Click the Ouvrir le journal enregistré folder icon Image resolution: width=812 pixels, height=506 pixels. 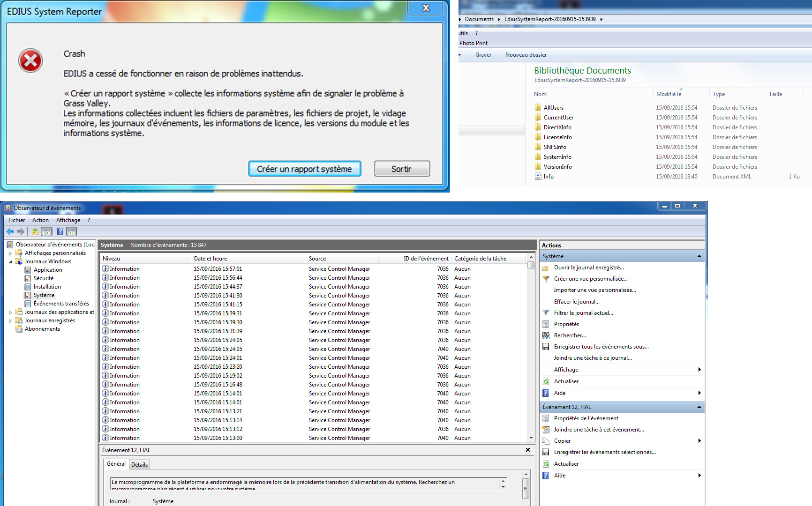pos(546,268)
